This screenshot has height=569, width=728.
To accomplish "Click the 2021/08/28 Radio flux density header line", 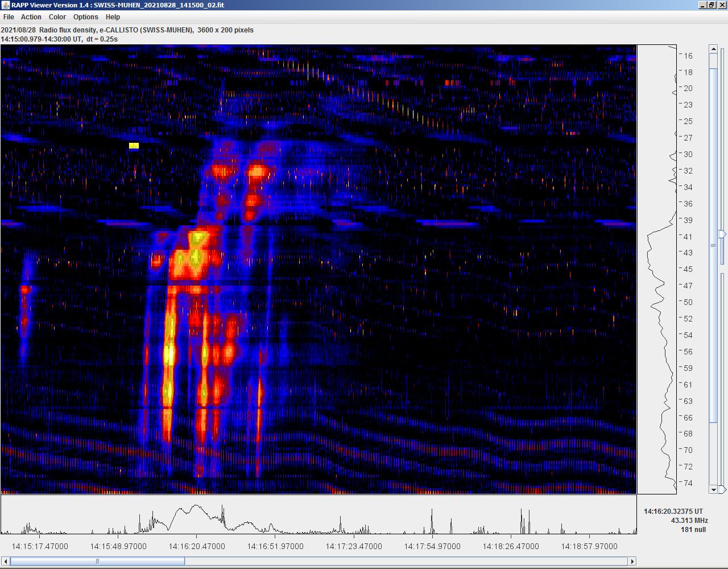I will [127, 30].
